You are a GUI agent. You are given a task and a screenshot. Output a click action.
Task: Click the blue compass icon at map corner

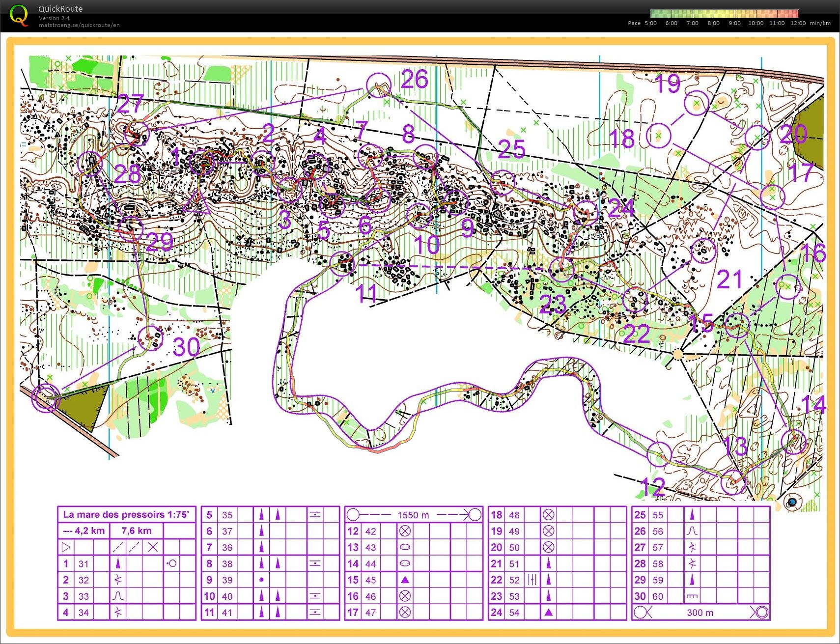pos(791,502)
